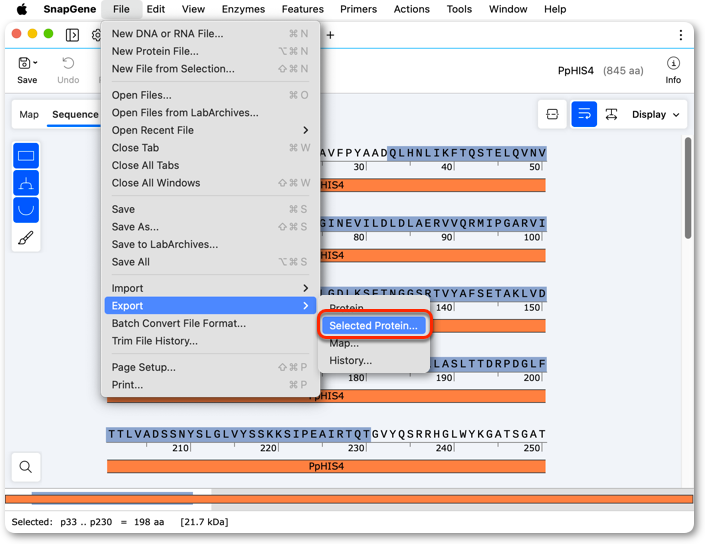The image size is (705, 544).
Task: Open the Apple menu
Action: tap(21, 9)
